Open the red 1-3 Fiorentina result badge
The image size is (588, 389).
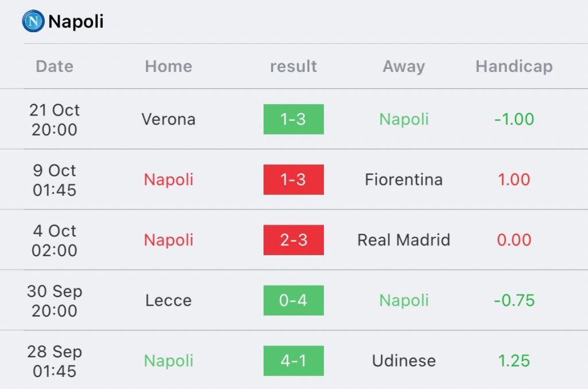pyautogui.click(x=293, y=180)
